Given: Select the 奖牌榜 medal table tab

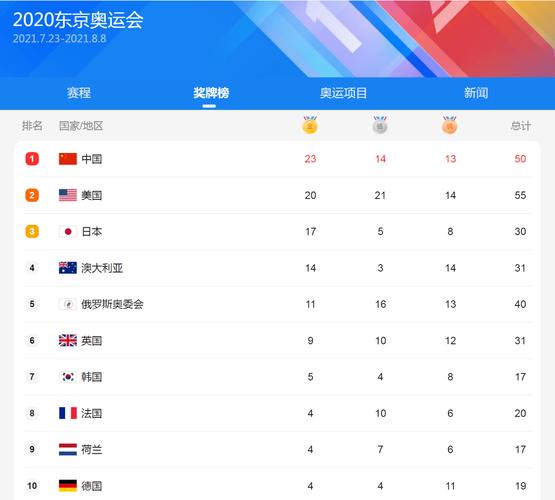Looking at the screenshot, I should pos(211,93).
